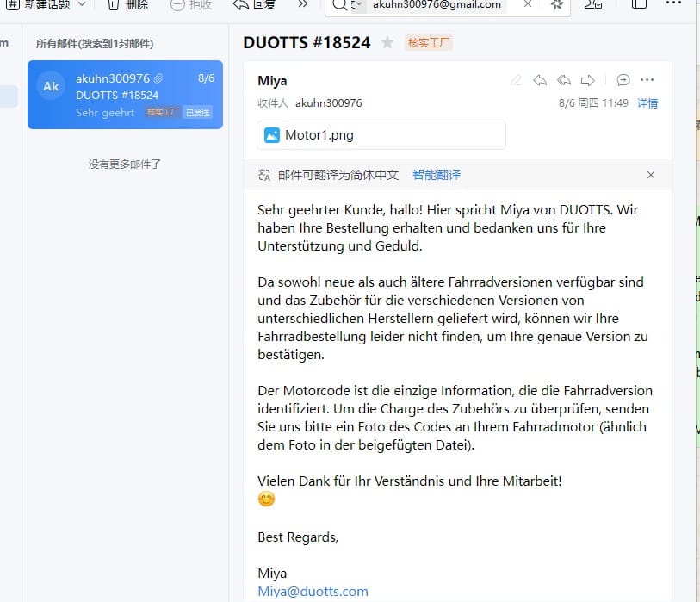The image size is (700, 602).
Task: Click the 所有邮件(搜索到1封邮件) heading
Action: (x=95, y=43)
